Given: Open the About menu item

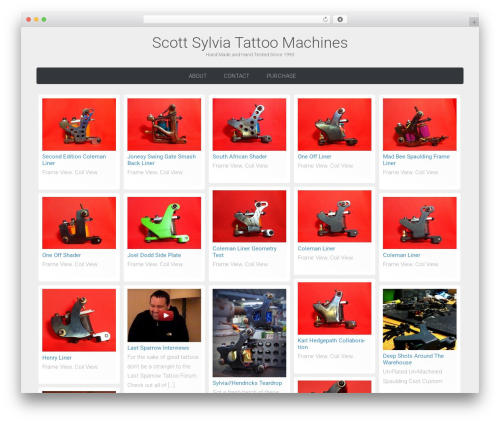Looking at the screenshot, I should (198, 76).
